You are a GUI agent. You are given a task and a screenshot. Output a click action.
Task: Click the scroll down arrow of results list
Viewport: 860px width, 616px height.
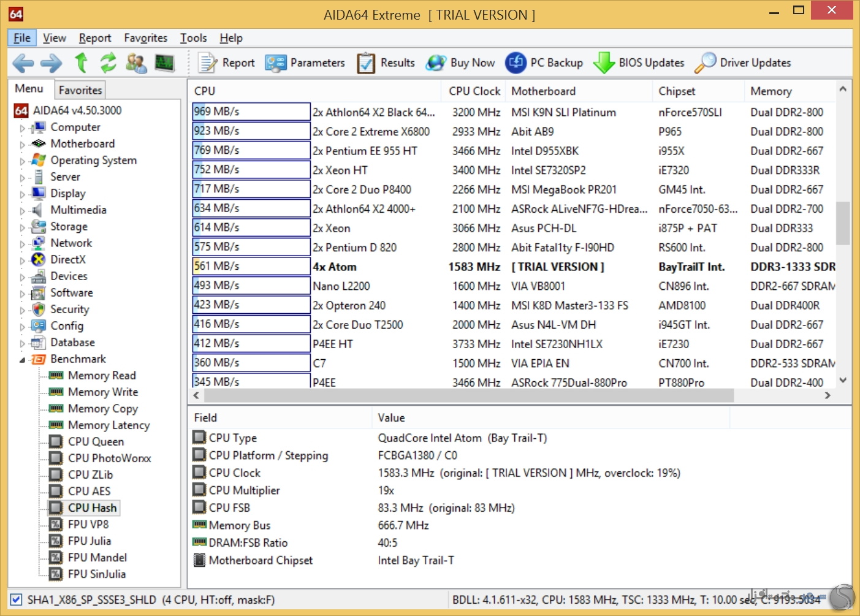tap(843, 380)
